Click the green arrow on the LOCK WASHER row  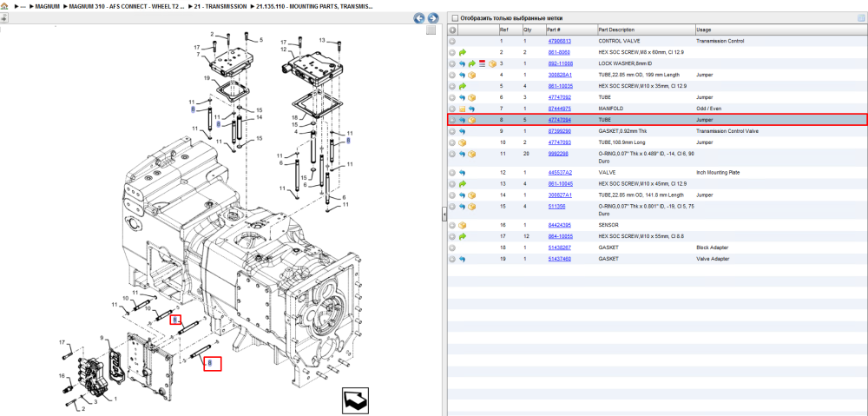click(472, 63)
